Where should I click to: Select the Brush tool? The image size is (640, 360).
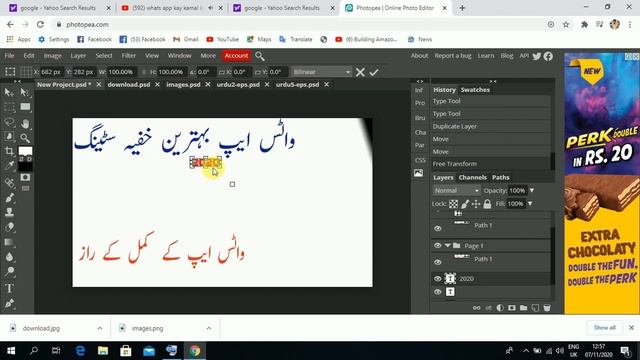[x=9, y=198]
